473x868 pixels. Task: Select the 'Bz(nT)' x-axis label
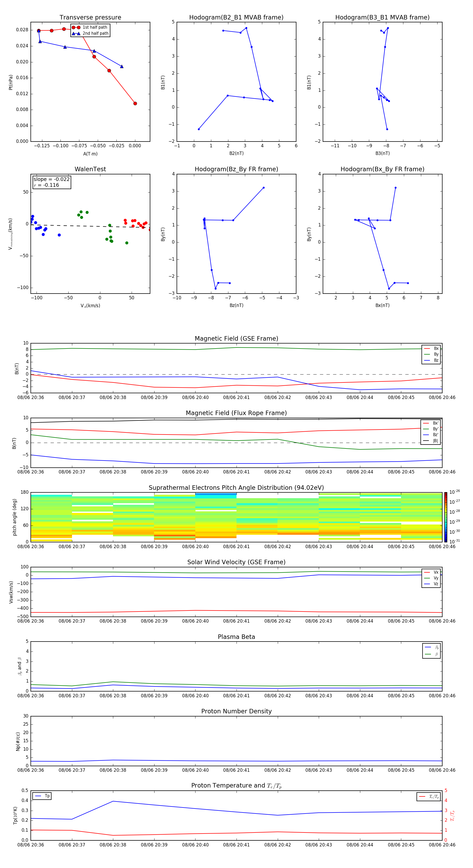coord(236,305)
